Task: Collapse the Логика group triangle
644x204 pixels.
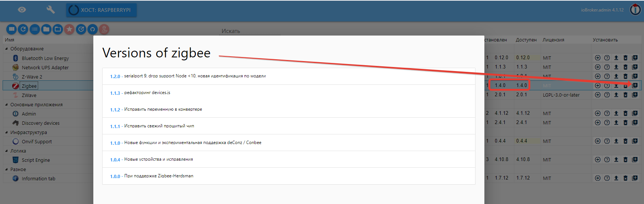Action: click(x=6, y=151)
